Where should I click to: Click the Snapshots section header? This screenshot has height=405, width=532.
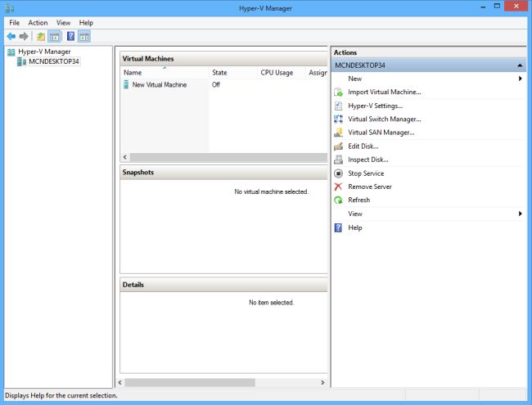223,173
